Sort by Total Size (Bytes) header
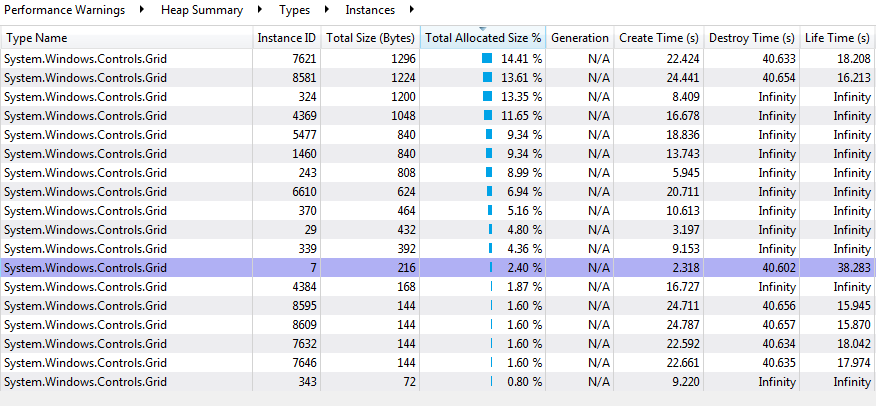The width and height of the screenshot is (876, 406). [370, 38]
